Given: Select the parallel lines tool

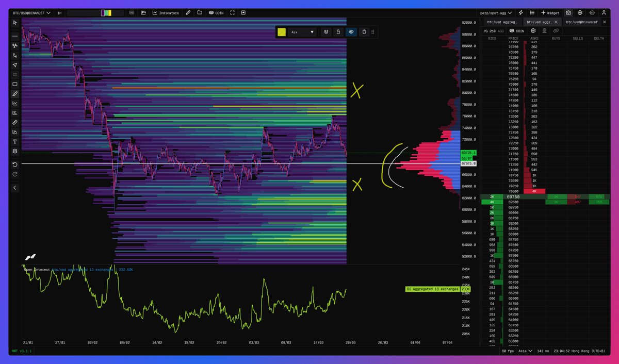Looking at the screenshot, I should click(x=15, y=74).
